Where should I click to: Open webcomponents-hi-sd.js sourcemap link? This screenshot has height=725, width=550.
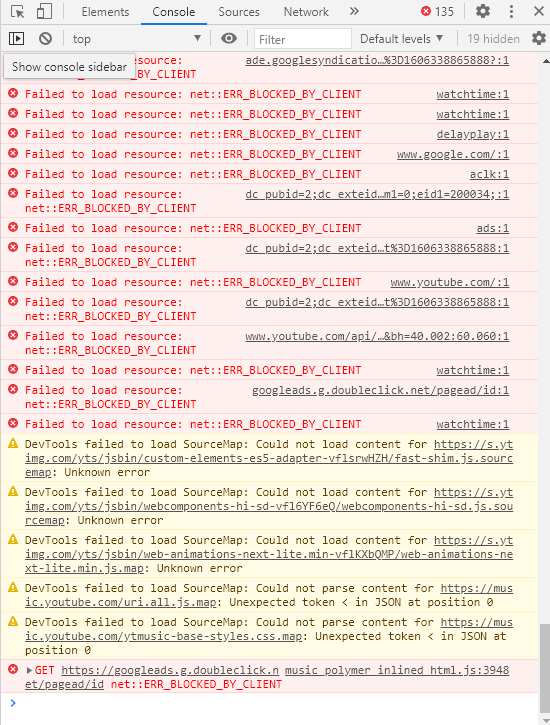[x=269, y=506]
